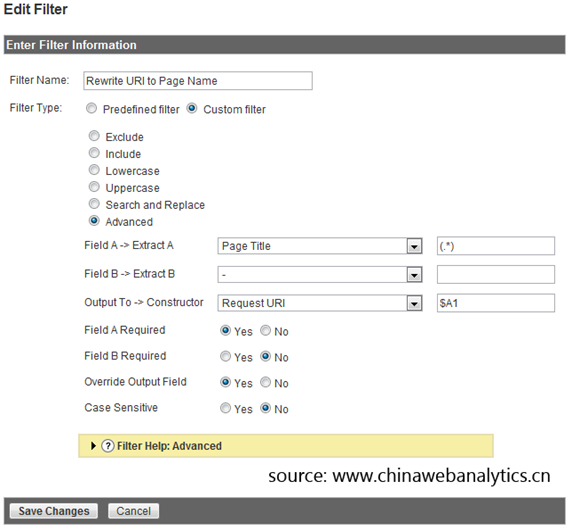Set Override Output Field to No
The height and width of the screenshot is (531, 572).
266,382
